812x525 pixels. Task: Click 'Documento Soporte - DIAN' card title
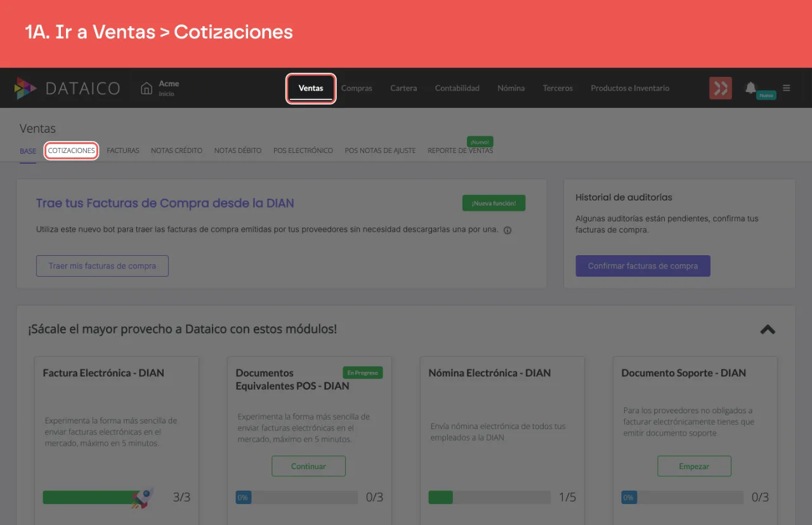684,373
